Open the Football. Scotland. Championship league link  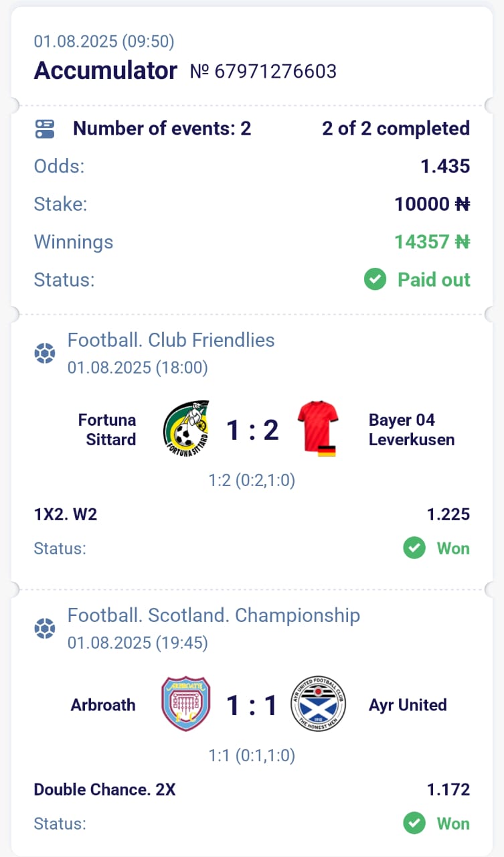[214, 615]
